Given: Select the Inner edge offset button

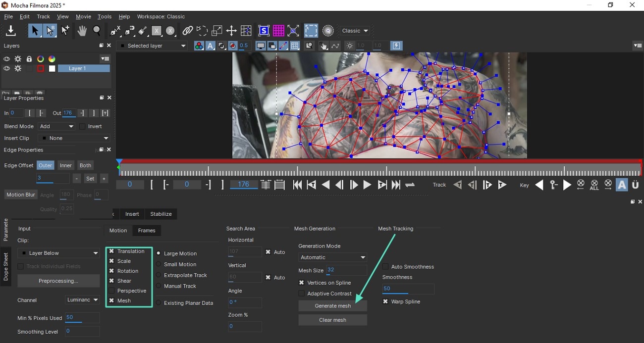Looking at the screenshot, I should pos(66,166).
